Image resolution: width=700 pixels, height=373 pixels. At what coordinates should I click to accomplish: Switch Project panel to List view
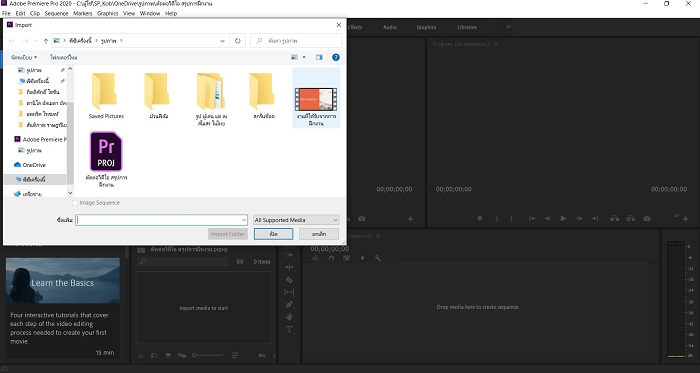pyautogui.click(x=154, y=356)
